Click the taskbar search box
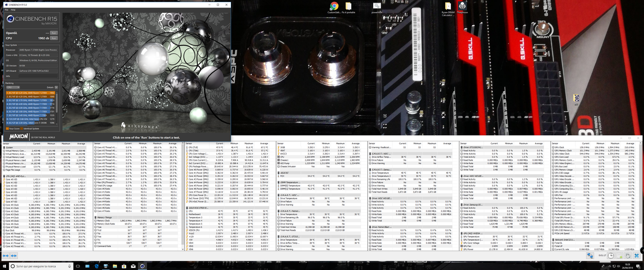 [40, 266]
